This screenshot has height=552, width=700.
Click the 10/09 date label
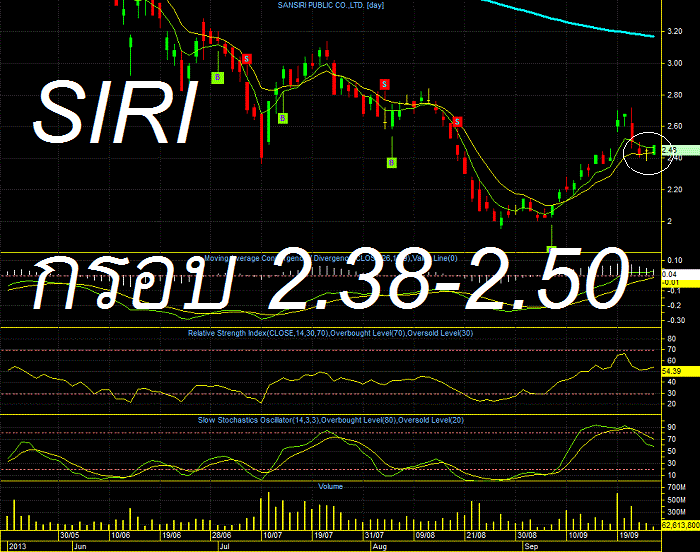578,535
